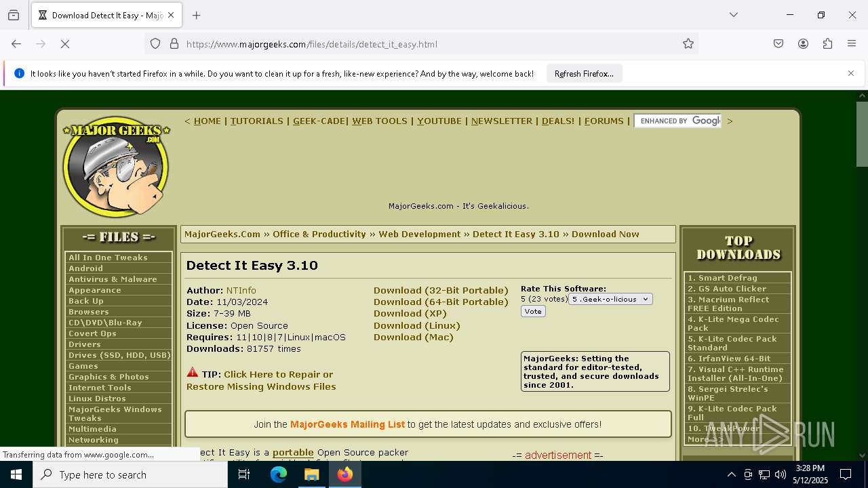Open the Firefox account icon
The image size is (868, 488).
coord(803,44)
